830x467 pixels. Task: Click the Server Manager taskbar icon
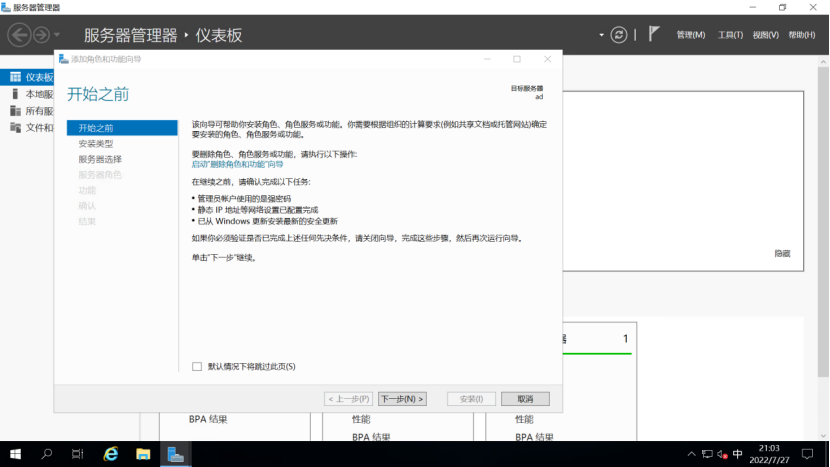pyautogui.click(x=175, y=454)
